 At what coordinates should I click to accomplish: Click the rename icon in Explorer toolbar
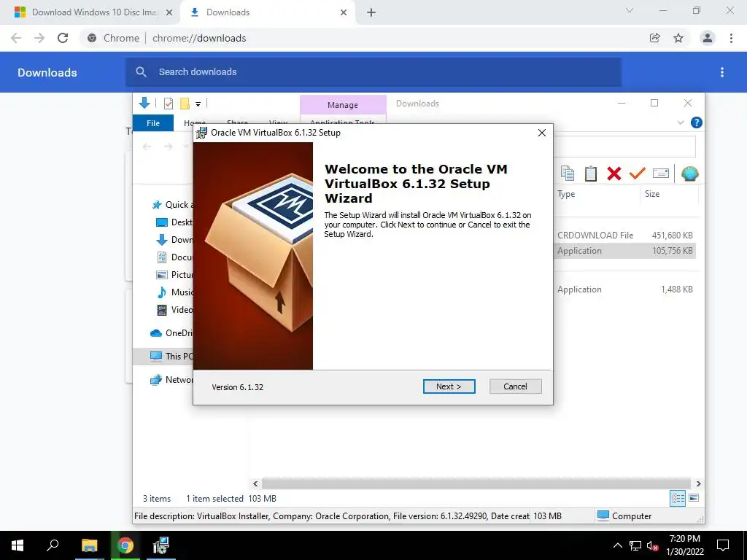(661, 174)
